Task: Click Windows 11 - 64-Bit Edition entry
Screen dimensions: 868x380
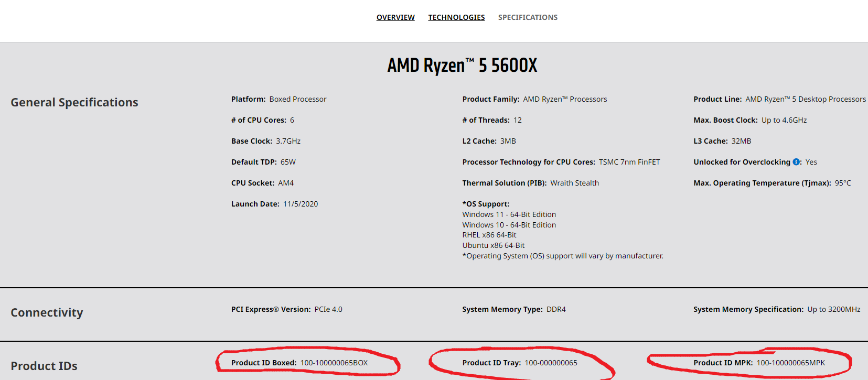Action: click(509, 214)
